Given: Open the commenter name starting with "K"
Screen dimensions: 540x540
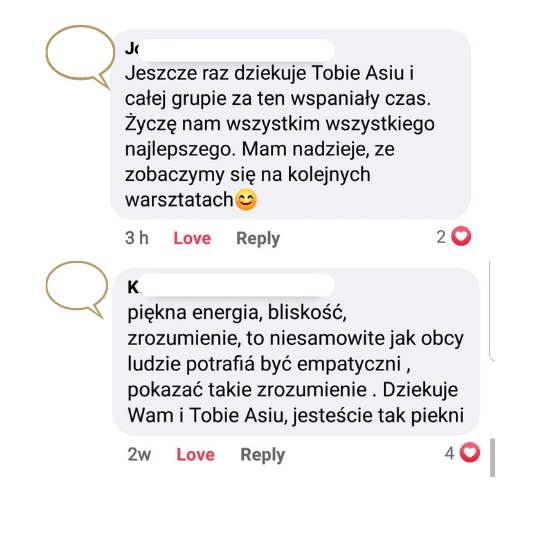Looking at the screenshot, I should pyautogui.click(x=133, y=287).
